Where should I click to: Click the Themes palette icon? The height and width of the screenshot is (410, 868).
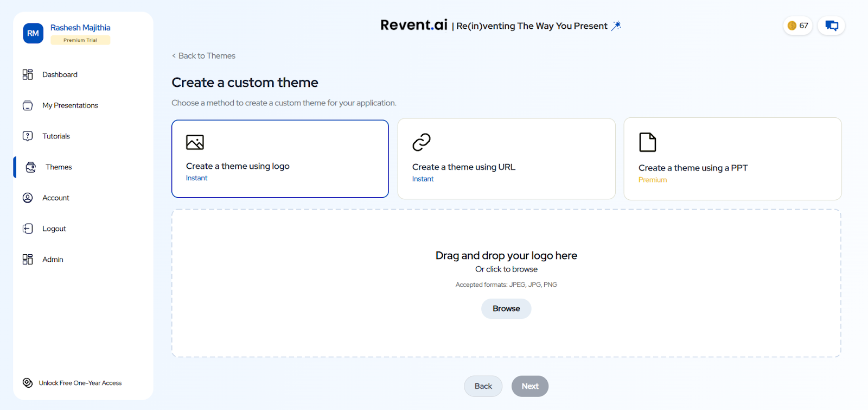[x=31, y=167]
